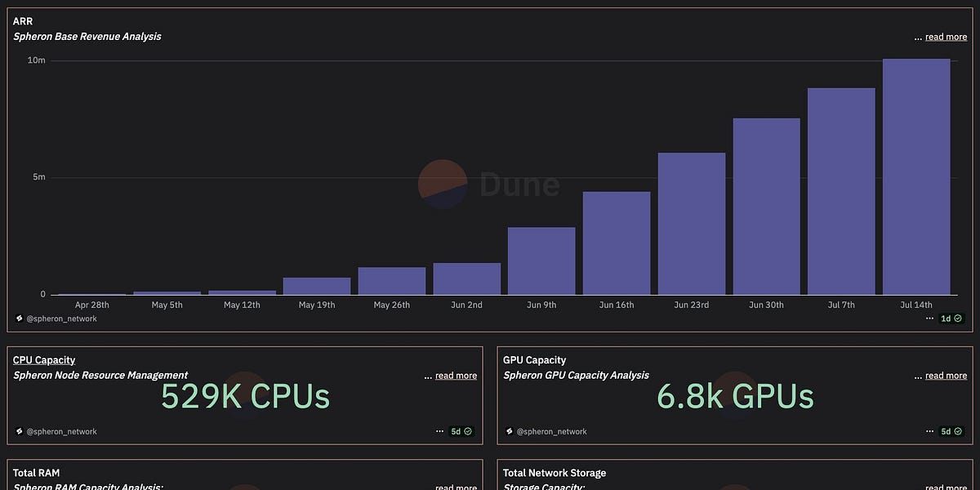Click the Spheron logo icon in ARR footer
This screenshot has height=490, width=980.
pos(20,318)
